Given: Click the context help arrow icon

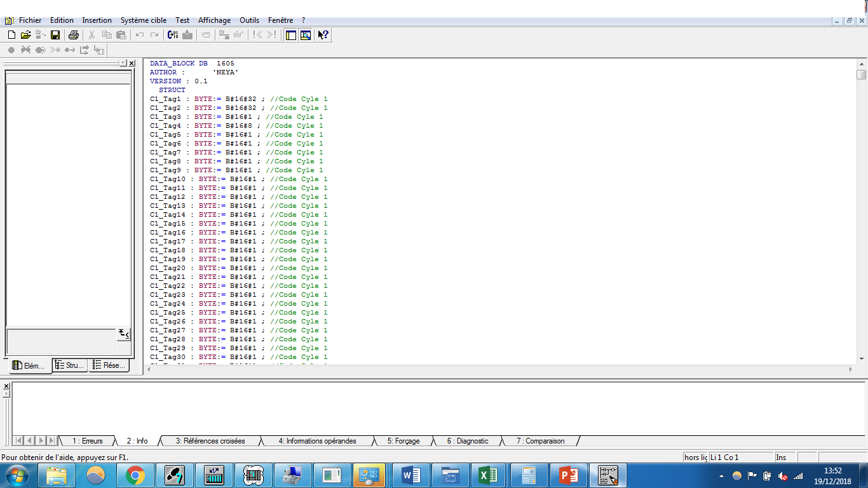Looking at the screenshot, I should pyautogui.click(x=323, y=35).
